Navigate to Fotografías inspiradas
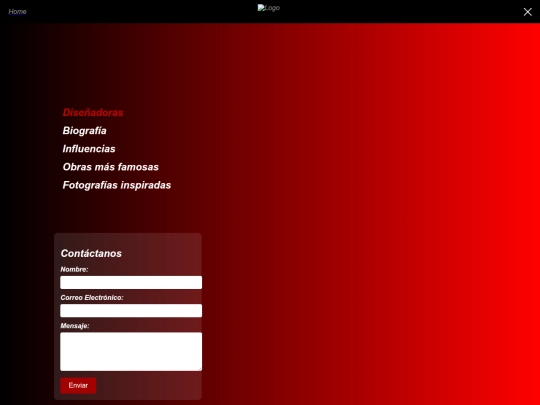 pos(117,185)
